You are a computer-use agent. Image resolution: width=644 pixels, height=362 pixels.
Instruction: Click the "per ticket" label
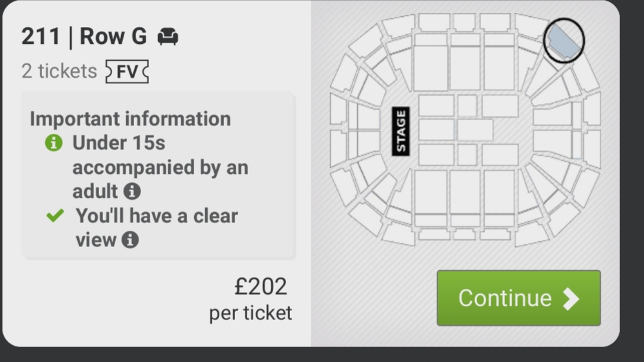coord(250,314)
